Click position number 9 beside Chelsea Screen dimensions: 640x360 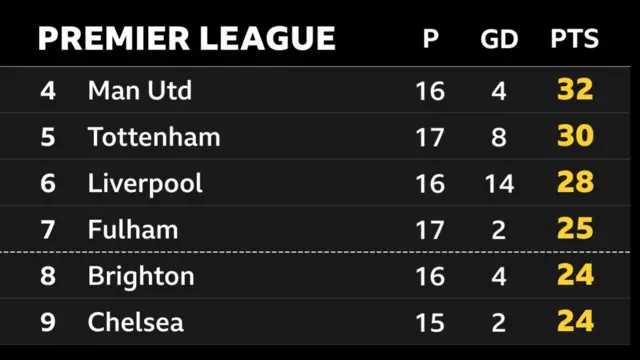pos(48,322)
